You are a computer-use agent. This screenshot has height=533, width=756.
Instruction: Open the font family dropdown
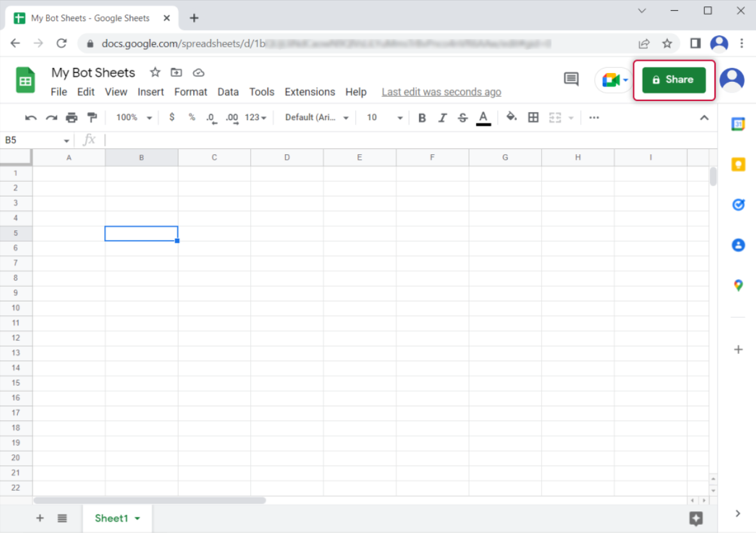click(317, 118)
